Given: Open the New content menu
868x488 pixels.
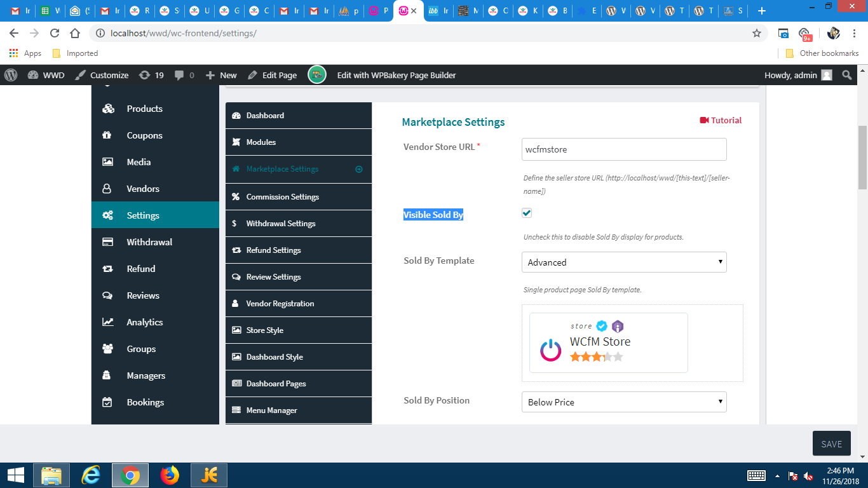Looking at the screenshot, I should pyautogui.click(x=221, y=75).
